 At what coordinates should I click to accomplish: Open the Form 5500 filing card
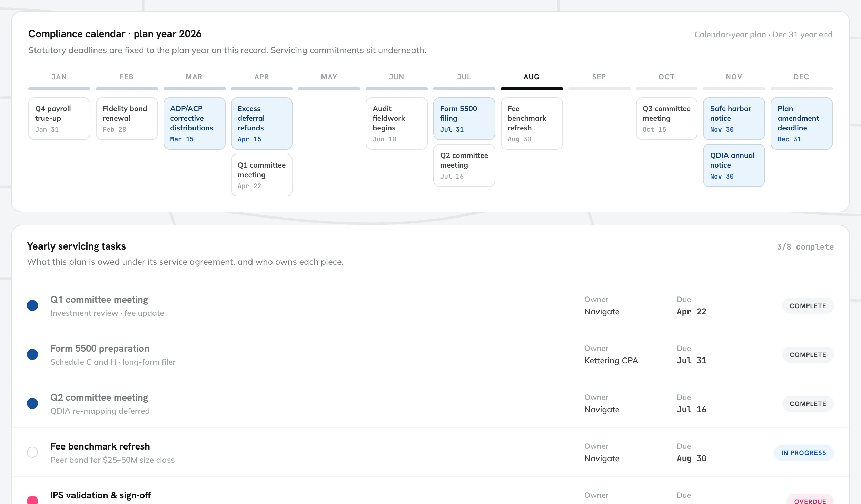464,119
